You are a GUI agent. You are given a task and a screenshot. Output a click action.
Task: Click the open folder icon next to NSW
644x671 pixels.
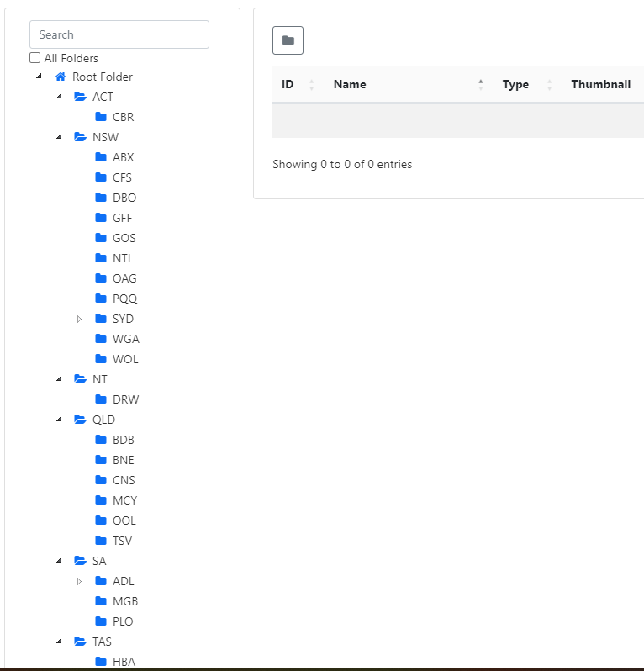coord(80,137)
